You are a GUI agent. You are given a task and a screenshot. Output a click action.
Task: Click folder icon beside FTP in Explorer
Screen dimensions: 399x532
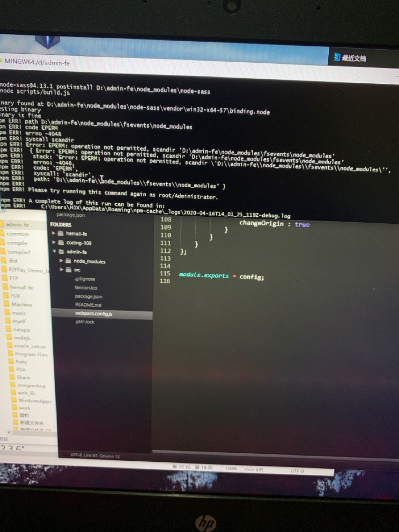pyautogui.click(x=5, y=278)
